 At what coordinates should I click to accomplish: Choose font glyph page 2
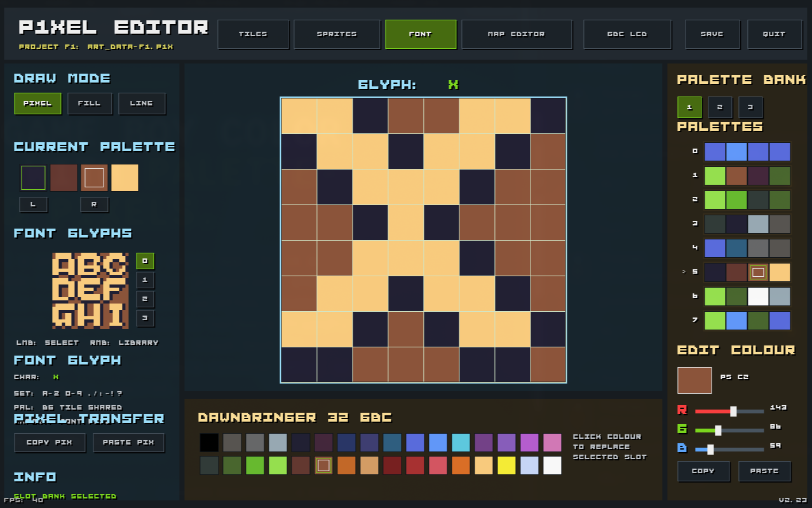click(x=145, y=299)
